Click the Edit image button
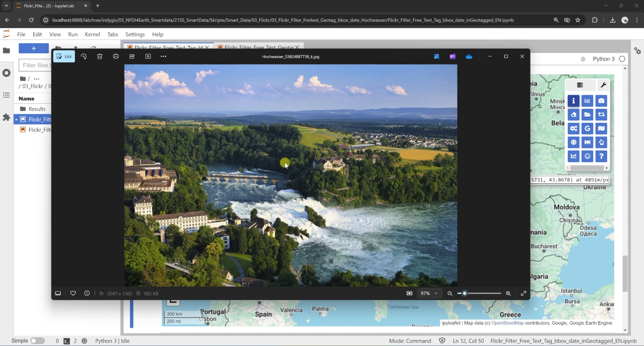 pos(64,56)
